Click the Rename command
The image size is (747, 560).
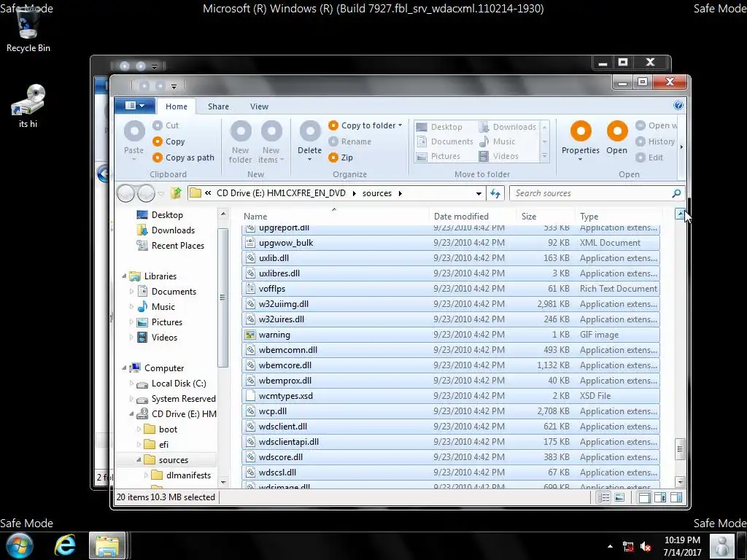point(349,141)
